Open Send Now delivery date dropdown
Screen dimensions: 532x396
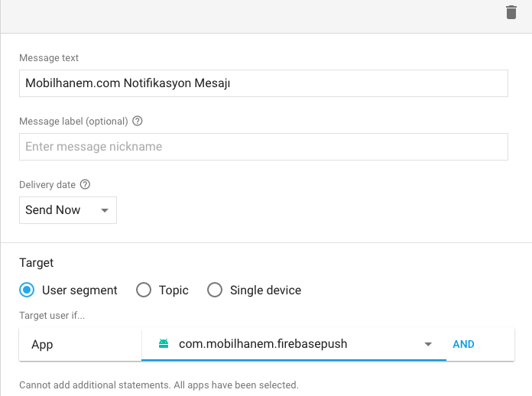[68, 210]
